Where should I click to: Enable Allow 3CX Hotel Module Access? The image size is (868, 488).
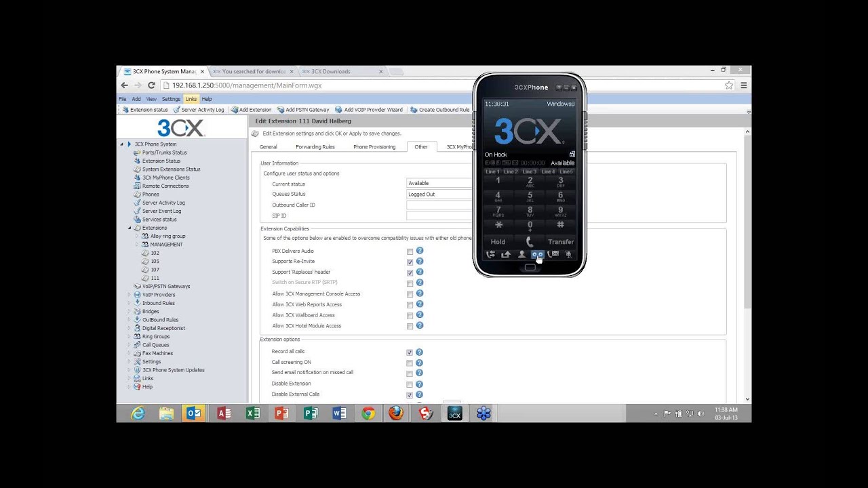(410, 326)
